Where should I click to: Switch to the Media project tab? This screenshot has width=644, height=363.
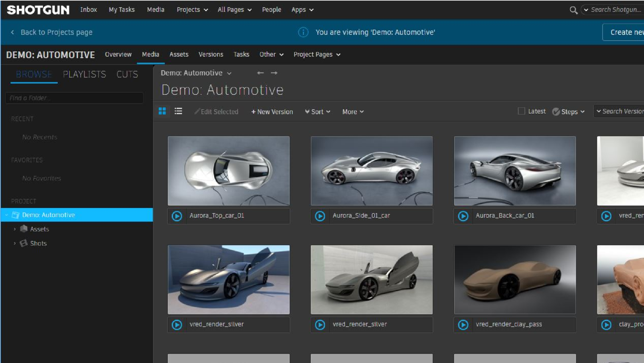(150, 54)
